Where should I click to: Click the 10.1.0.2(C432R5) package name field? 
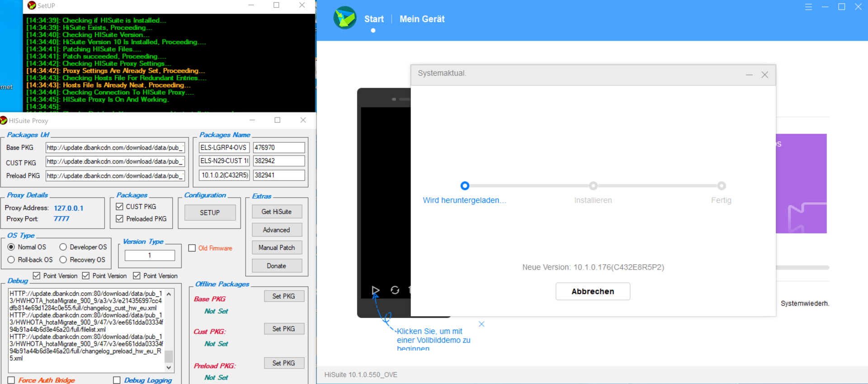tap(224, 175)
